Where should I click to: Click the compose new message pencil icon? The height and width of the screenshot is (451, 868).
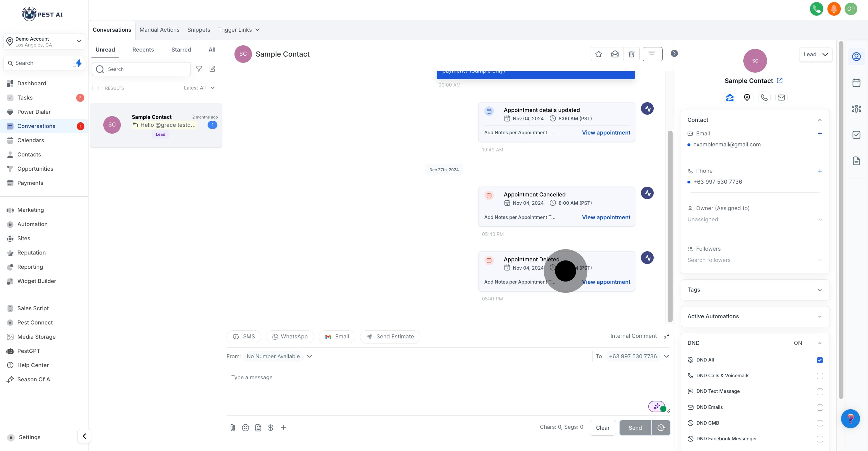tap(212, 69)
